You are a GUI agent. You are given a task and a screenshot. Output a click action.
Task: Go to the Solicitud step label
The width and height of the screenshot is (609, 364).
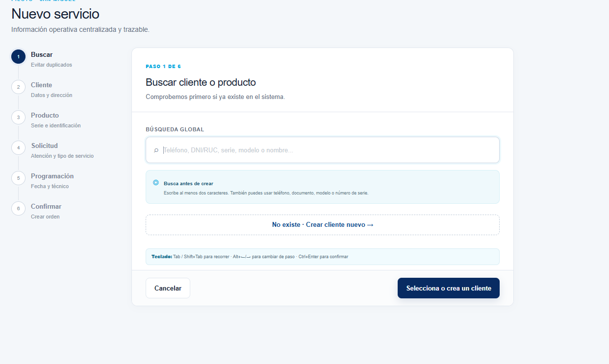click(44, 146)
